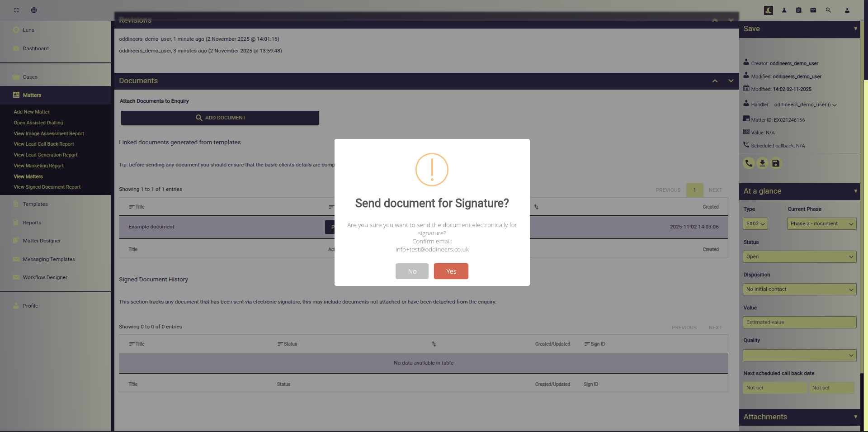
Task: Click the phone call icon button
Action: (x=749, y=163)
